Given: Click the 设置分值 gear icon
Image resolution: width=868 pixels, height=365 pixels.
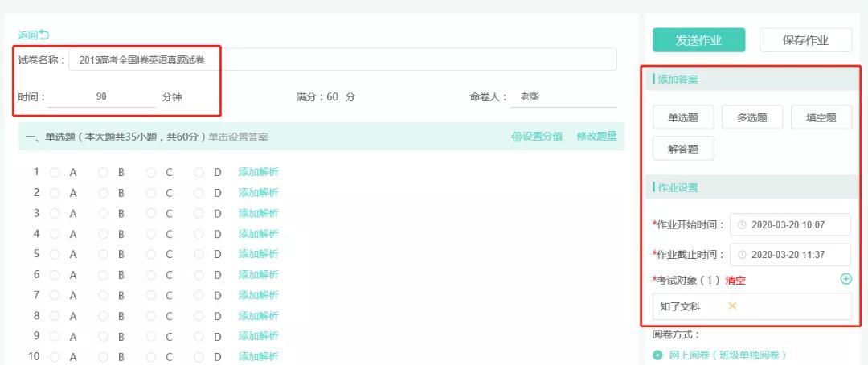Looking at the screenshot, I should tap(516, 137).
